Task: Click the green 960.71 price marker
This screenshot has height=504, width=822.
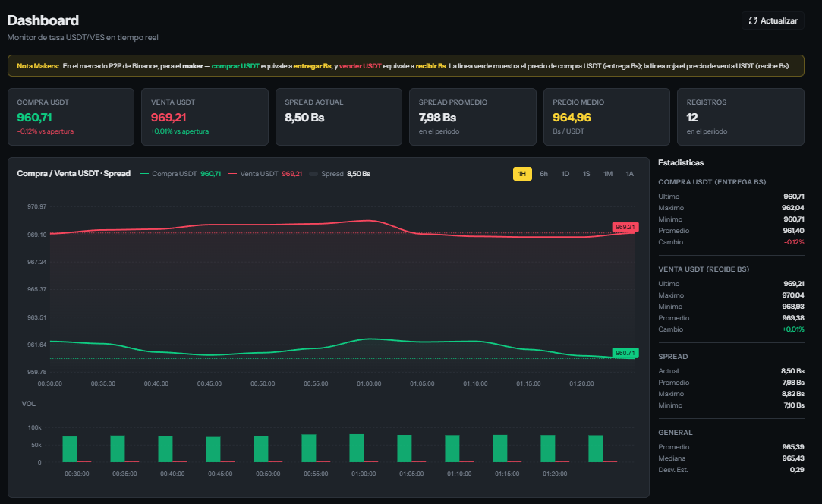Action: 625,353
